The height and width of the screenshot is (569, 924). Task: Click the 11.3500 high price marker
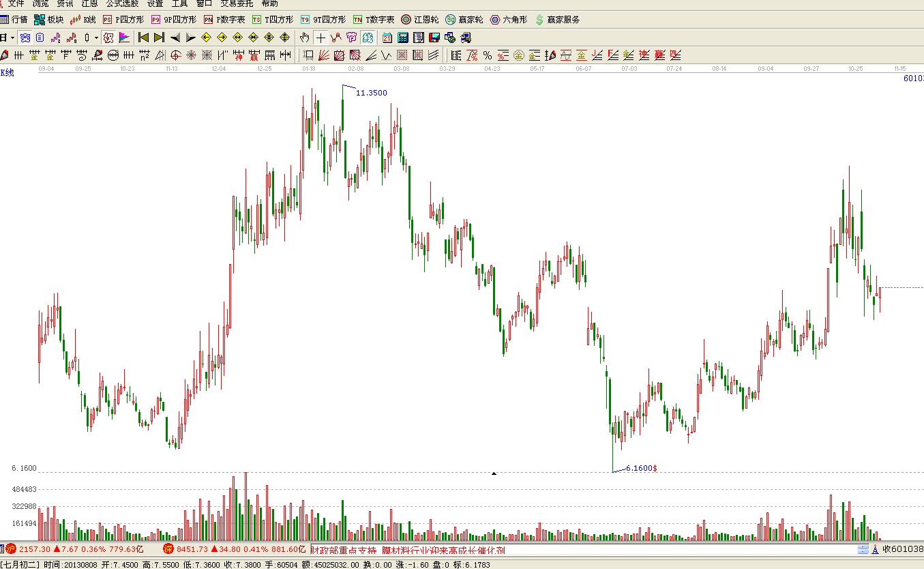click(x=372, y=93)
